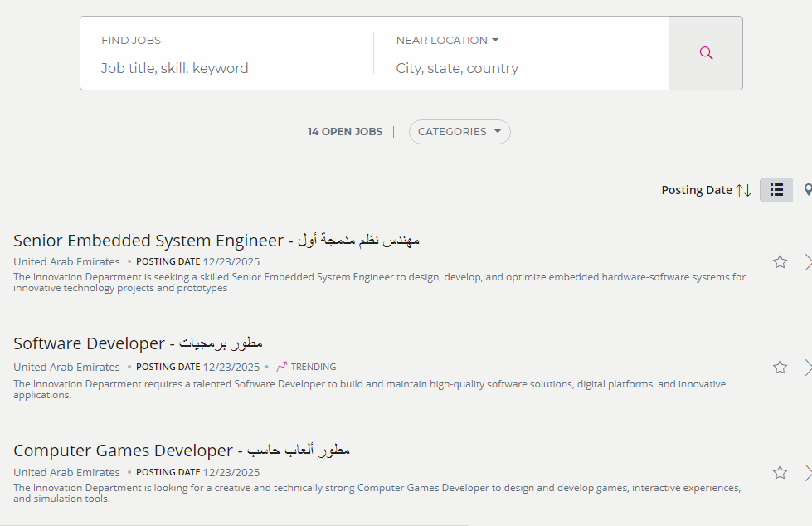Click the magnifying glass search button
812x526 pixels.
706,53
